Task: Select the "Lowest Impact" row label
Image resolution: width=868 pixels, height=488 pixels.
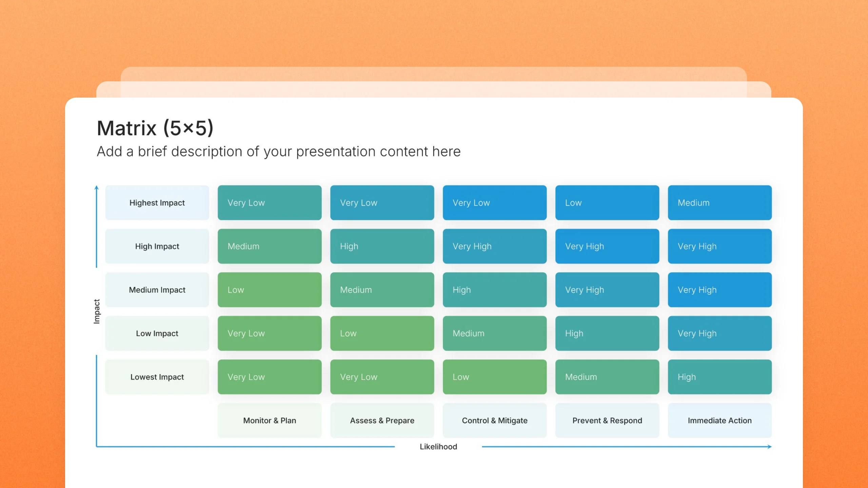Action: pos(157,377)
